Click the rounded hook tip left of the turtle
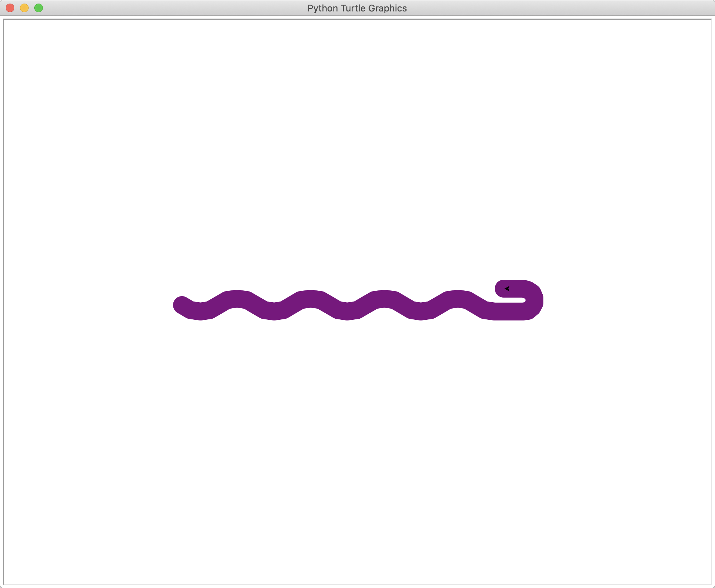This screenshot has height=588, width=715. coord(500,289)
